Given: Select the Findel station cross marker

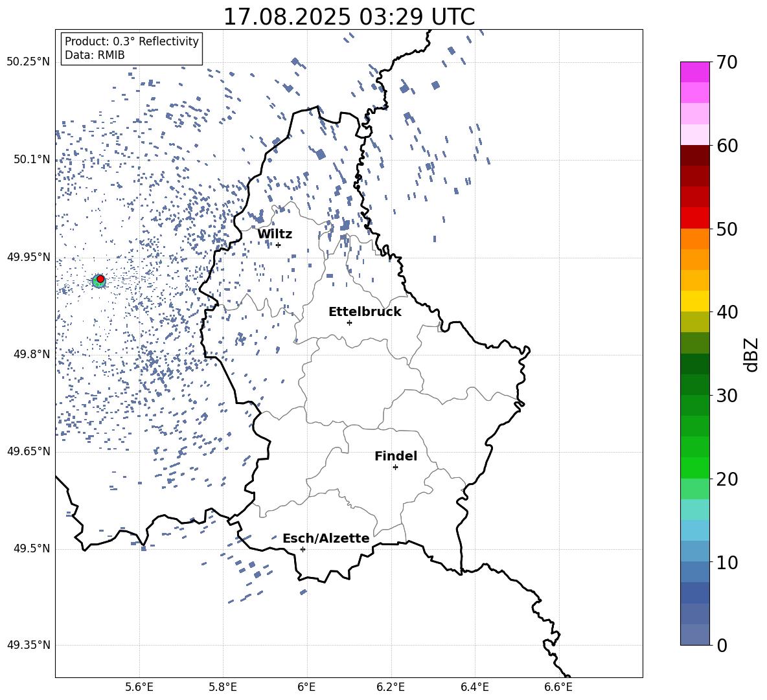Looking at the screenshot, I should [x=395, y=468].
